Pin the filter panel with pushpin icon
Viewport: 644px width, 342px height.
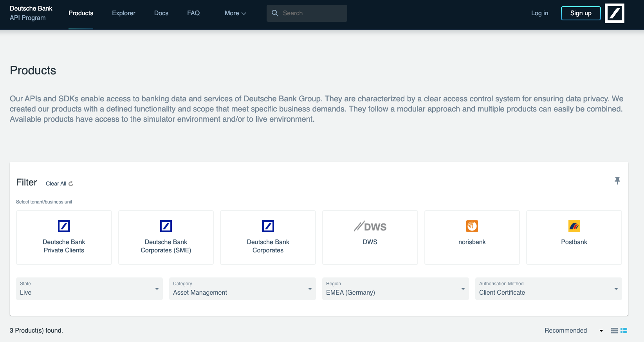tap(617, 180)
